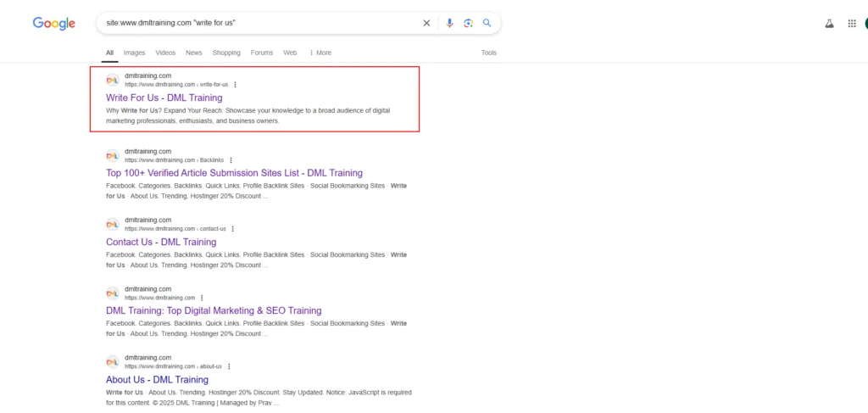868x413 pixels.
Task: Open three-dot menu for Backlinks result
Action: tap(231, 159)
